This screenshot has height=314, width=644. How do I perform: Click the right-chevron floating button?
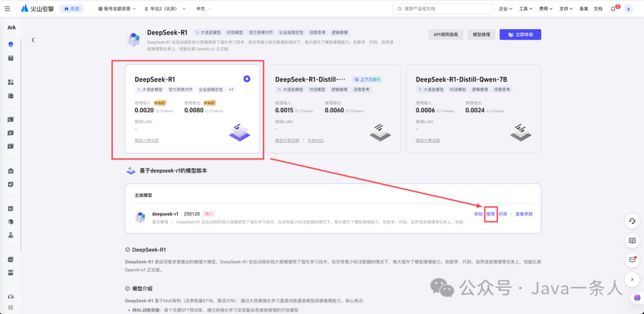coord(632,279)
